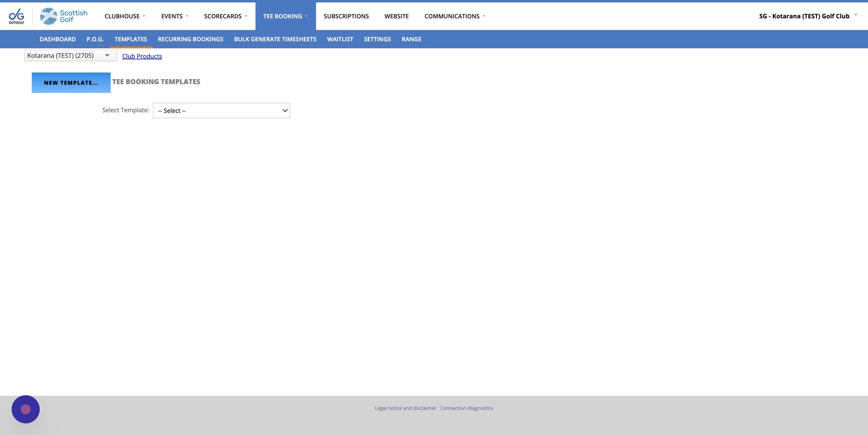This screenshot has height=435, width=868.
Task: Select the Waitlist tab
Action: 340,39
